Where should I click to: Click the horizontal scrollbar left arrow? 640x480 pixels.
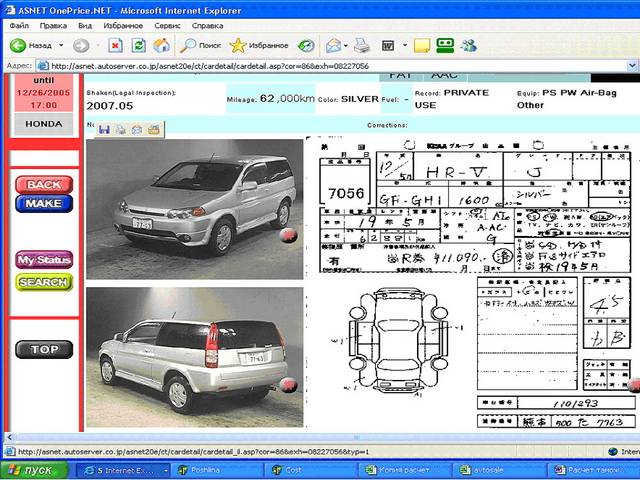click(9, 437)
